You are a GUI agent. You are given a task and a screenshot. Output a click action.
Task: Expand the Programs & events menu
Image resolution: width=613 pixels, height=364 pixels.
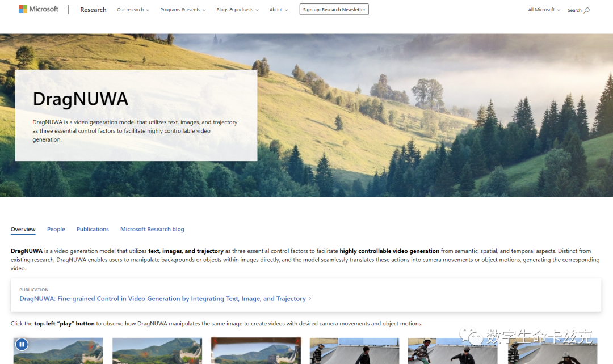(183, 10)
